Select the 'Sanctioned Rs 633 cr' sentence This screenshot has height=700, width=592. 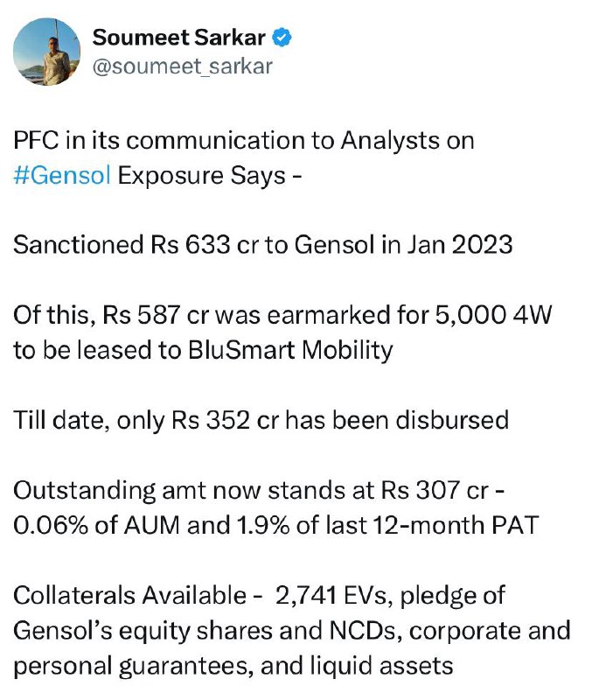(262, 245)
